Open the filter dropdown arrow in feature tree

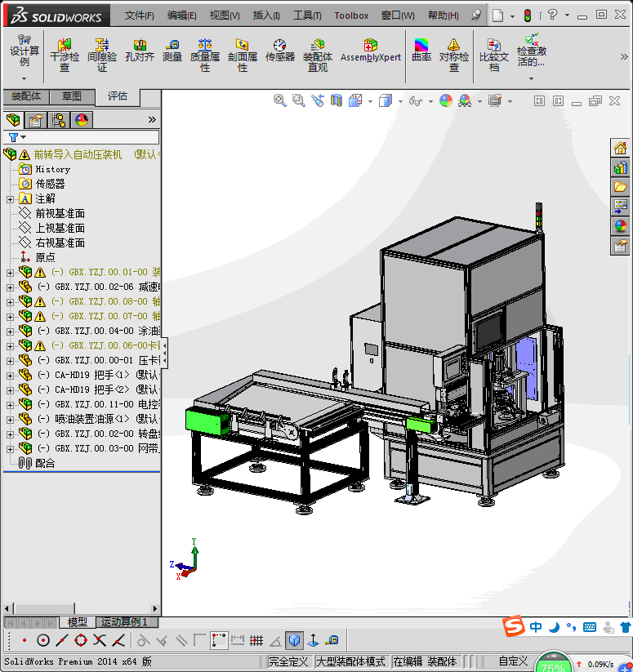[24, 137]
